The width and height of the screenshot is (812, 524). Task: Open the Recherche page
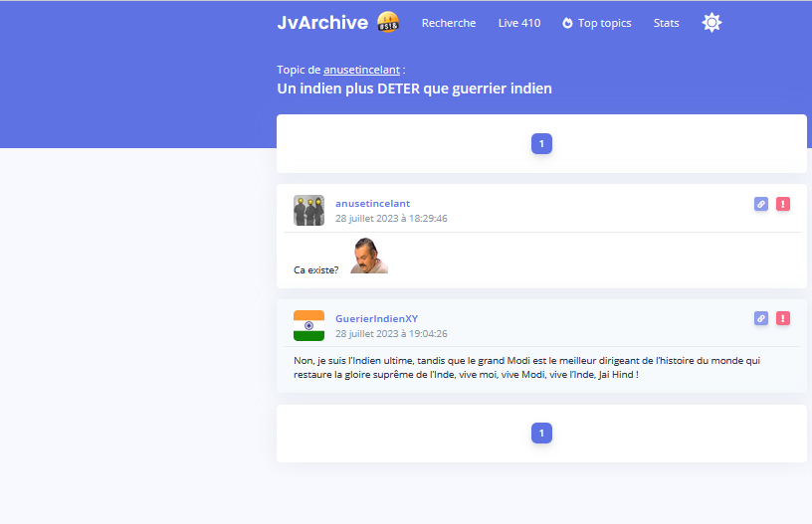pos(449,23)
